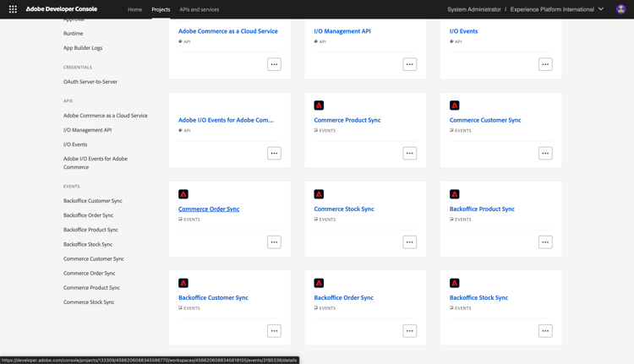Select App Builder Logs in the sidebar
Screen dimensions: 634x364
(x=83, y=47)
